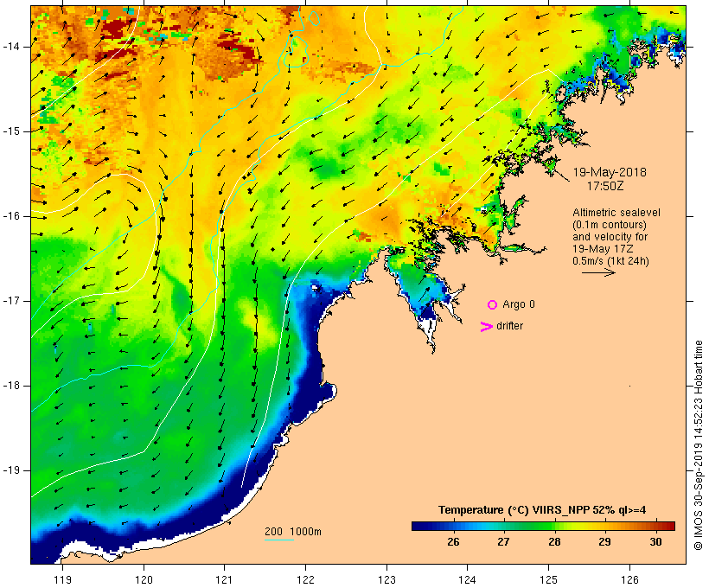709x588 pixels.
Task: Click the cyan 200m contour legend line
Action: (x=279, y=540)
